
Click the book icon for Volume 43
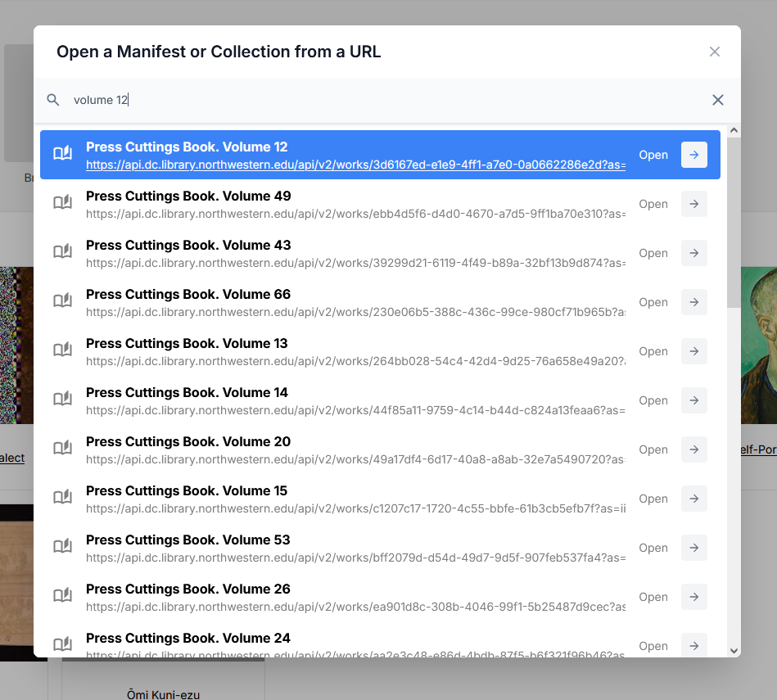tap(62, 251)
